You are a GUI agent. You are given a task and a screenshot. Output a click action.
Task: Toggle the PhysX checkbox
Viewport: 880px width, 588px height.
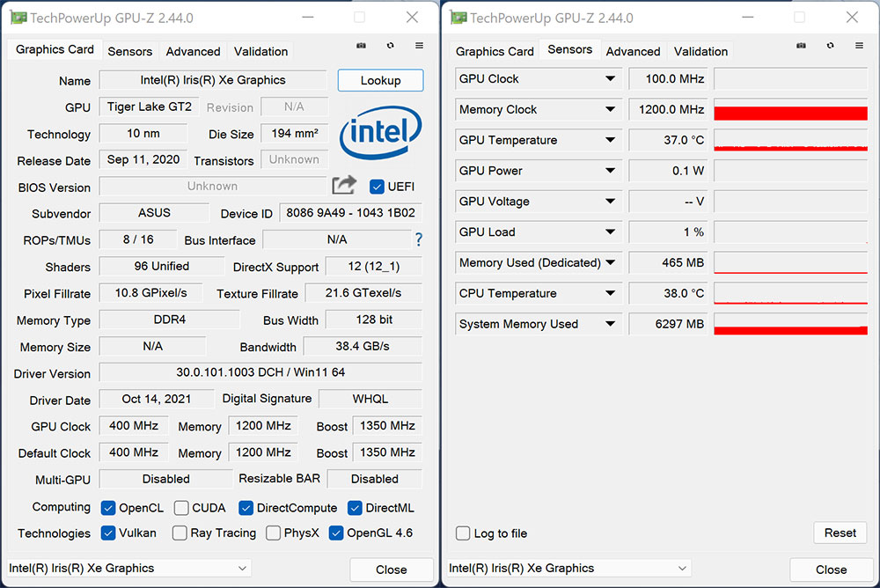click(274, 533)
